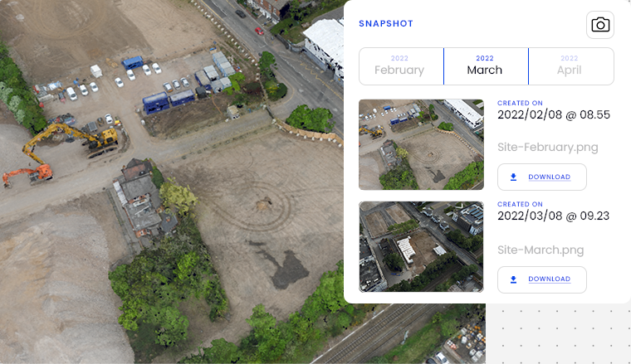Download the Site-February.png snapshot

coord(541,177)
